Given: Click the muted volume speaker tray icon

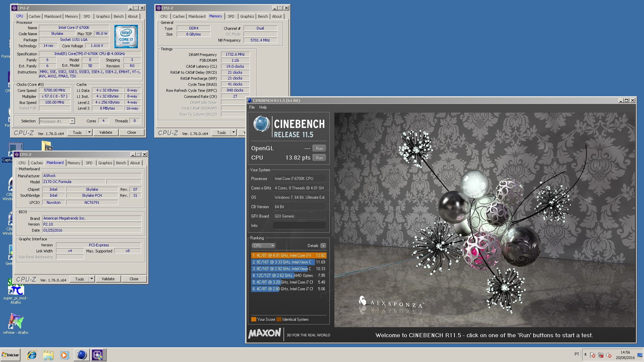Looking at the screenshot, I should tap(609, 355).
